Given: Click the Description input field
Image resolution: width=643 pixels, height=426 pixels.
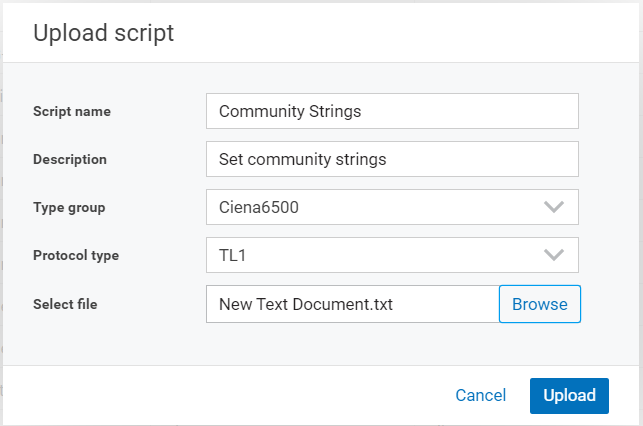Looking at the screenshot, I should pyautogui.click(x=392, y=159).
